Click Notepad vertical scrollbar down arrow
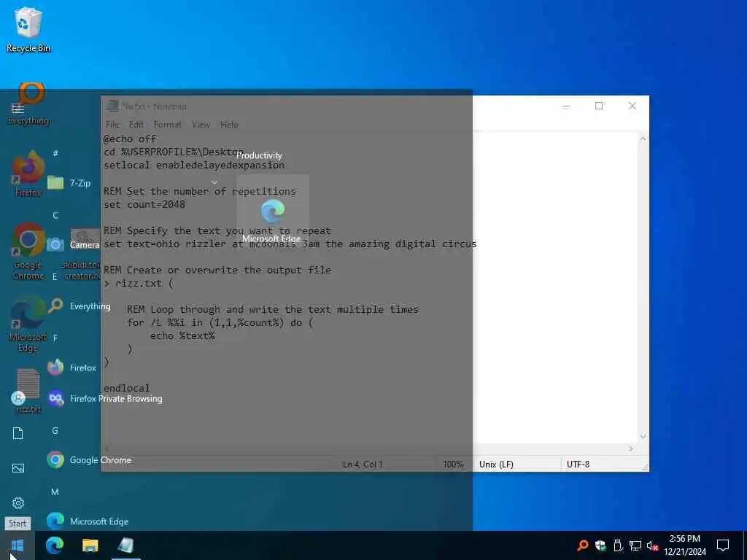This screenshot has height=560, width=747. pos(643,437)
